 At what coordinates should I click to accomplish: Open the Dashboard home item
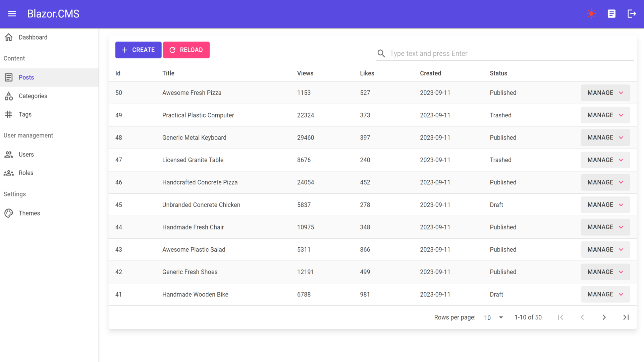point(33,37)
